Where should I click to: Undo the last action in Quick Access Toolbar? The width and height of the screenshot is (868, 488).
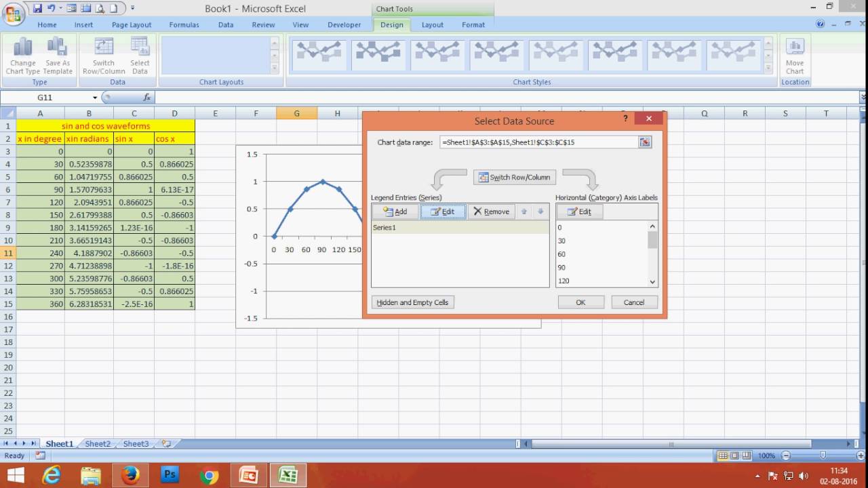pos(51,8)
